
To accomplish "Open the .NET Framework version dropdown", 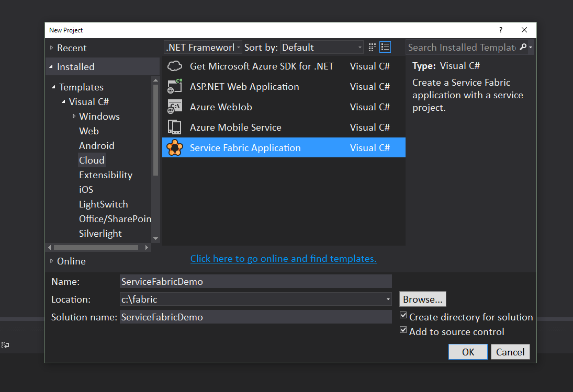I will (x=203, y=47).
